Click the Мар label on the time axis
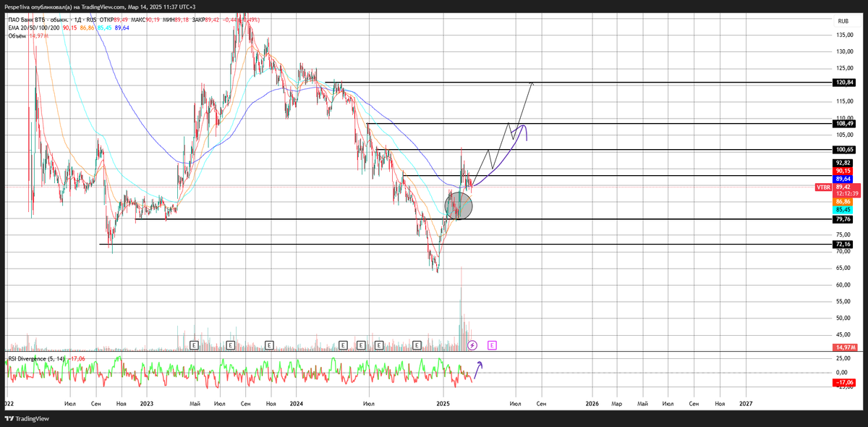868x427 pixels. point(616,403)
